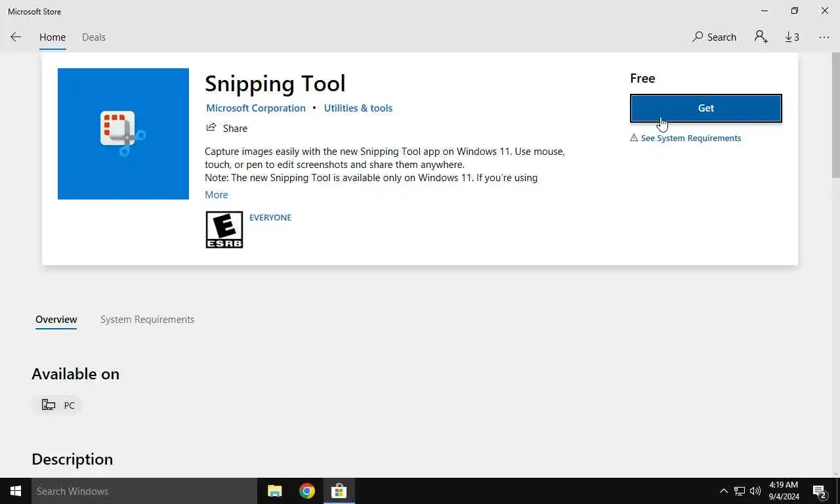Open the See more ellipsis menu
This screenshot has width=840, height=504.
click(824, 37)
